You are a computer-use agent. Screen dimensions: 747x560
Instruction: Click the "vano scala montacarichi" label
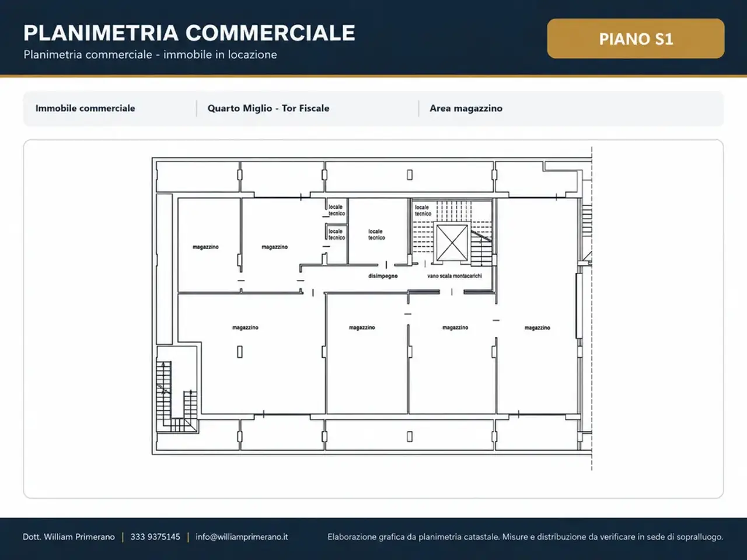click(455, 276)
